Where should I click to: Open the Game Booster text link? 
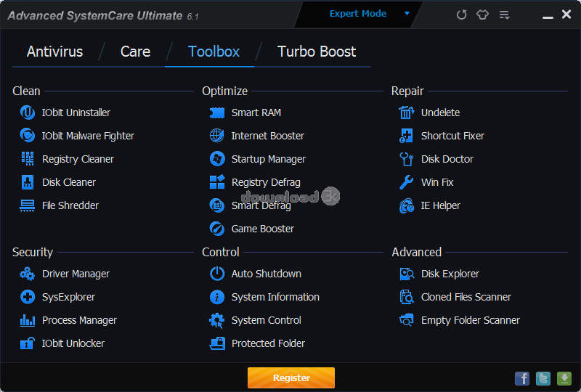(262, 229)
